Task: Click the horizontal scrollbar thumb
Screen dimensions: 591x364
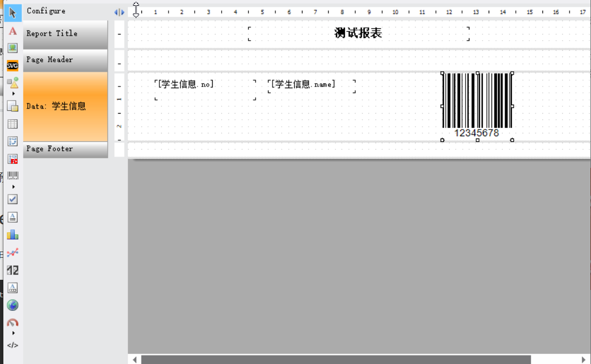Action: point(335,359)
